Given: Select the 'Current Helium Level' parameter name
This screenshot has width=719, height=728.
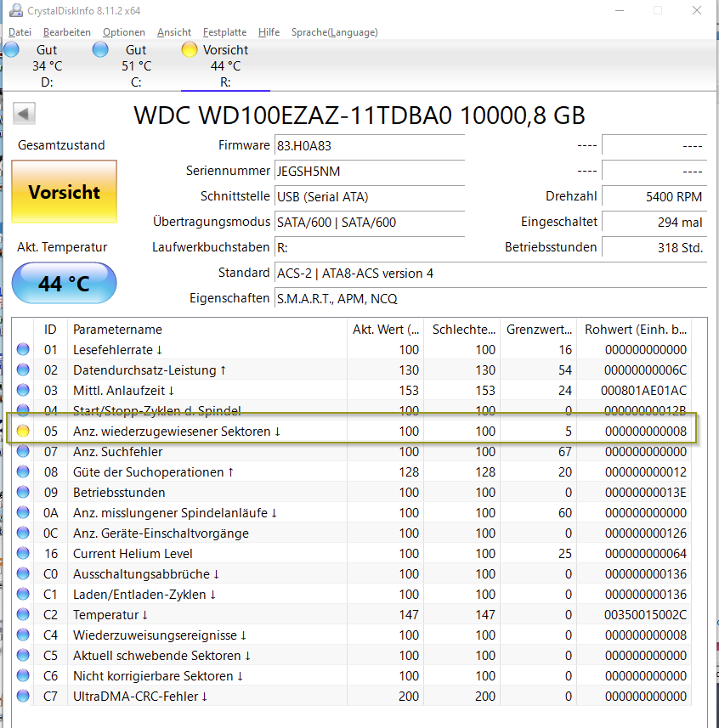Looking at the screenshot, I should tap(133, 554).
